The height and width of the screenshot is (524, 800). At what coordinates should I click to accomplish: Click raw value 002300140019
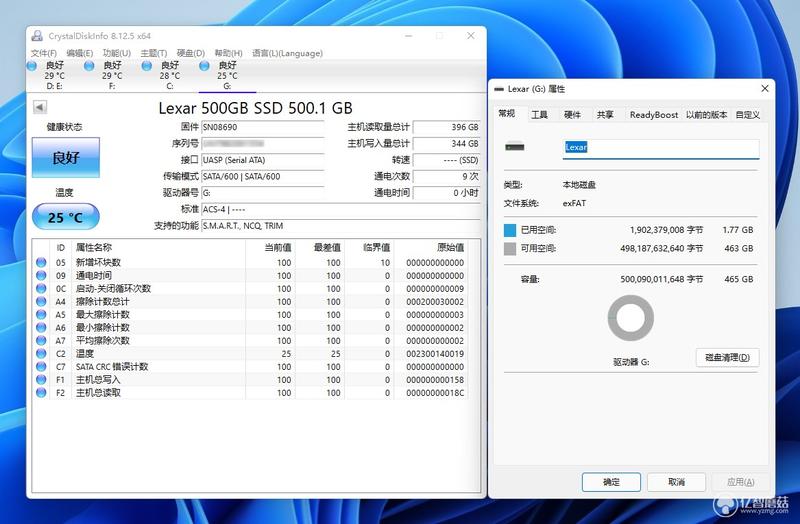(435, 354)
